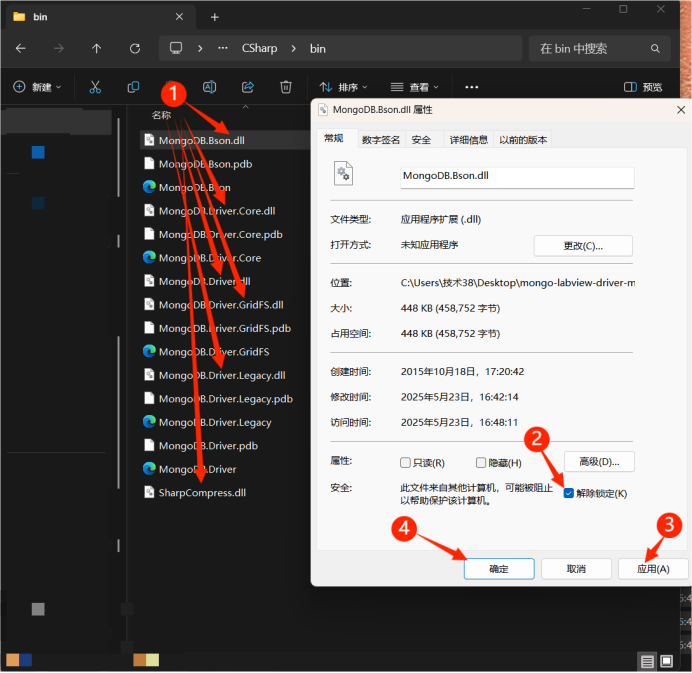The height and width of the screenshot is (673, 692).
Task: Open the Sort (排序) dropdown
Action: [x=343, y=87]
